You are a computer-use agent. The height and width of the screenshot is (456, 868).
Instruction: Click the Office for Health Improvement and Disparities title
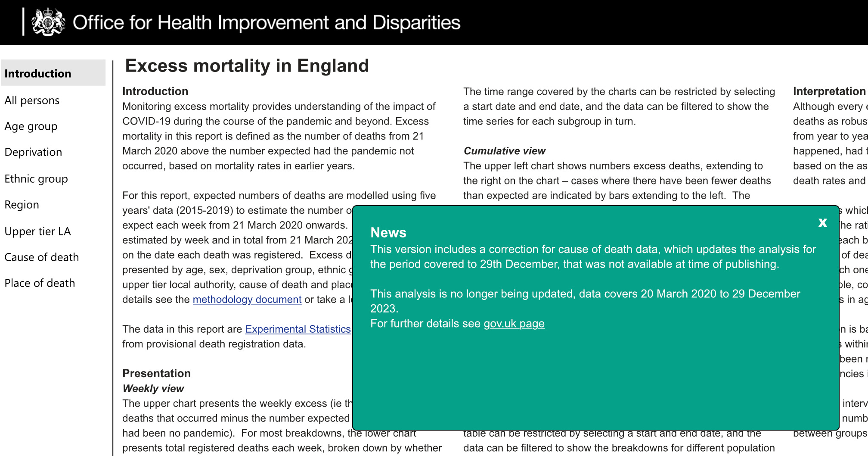pos(267,22)
